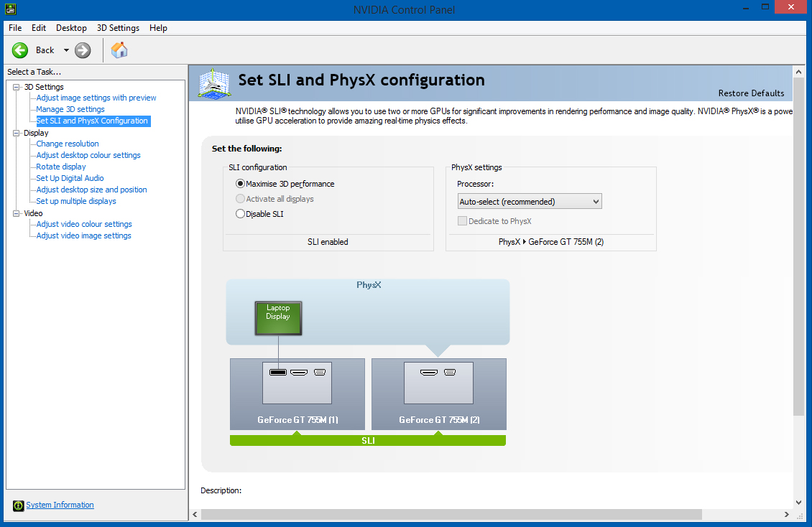Click the System Information icon
Viewport: 812px width, 527px height.
tap(18, 505)
